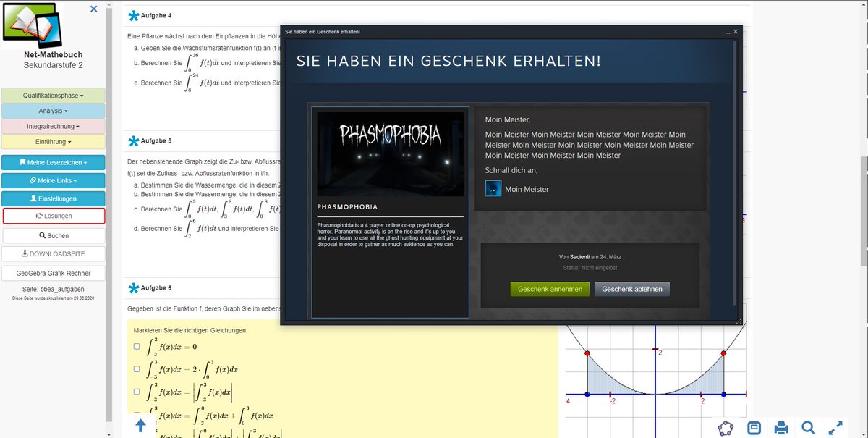868x438 pixels.
Task: Click the right blue point on x-axis
Action: [x=723, y=395]
